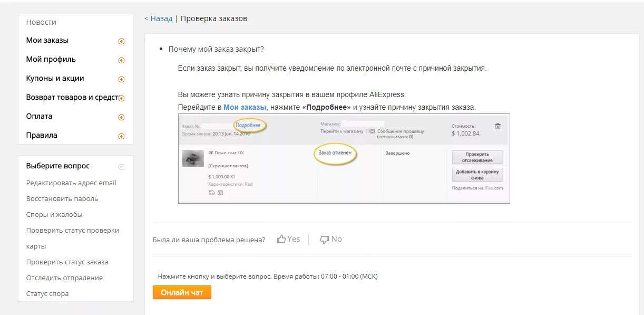Expand the Мой профиль section
Viewport: 644px width, 315px height.
(x=121, y=60)
